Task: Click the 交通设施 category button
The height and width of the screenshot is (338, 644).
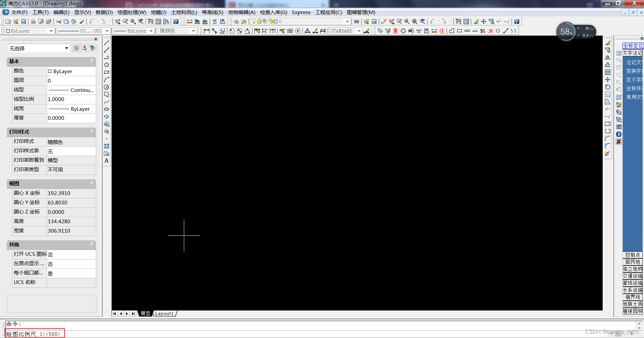Action: tap(633, 276)
